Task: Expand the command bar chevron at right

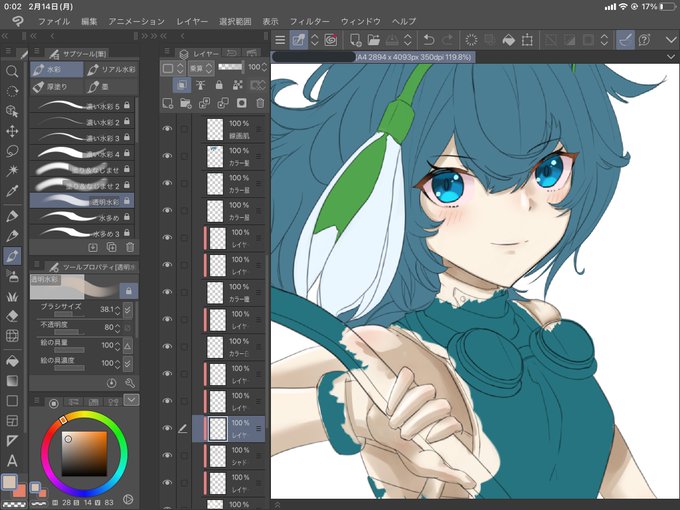Action: coord(670,40)
